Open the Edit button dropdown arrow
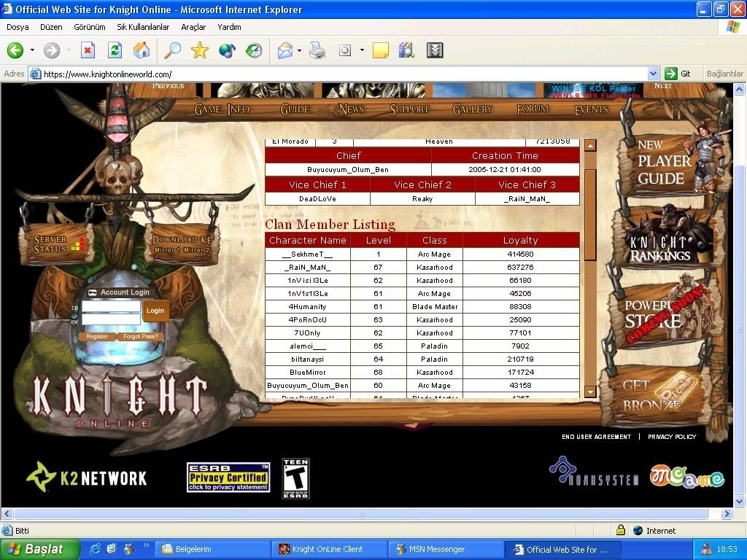The height and width of the screenshot is (560, 747). click(x=362, y=50)
